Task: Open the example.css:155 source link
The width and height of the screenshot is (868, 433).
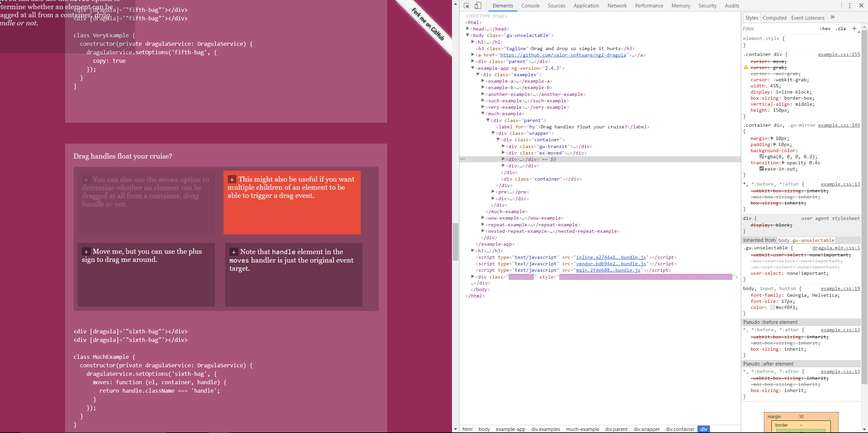Action: [x=839, y=54]
